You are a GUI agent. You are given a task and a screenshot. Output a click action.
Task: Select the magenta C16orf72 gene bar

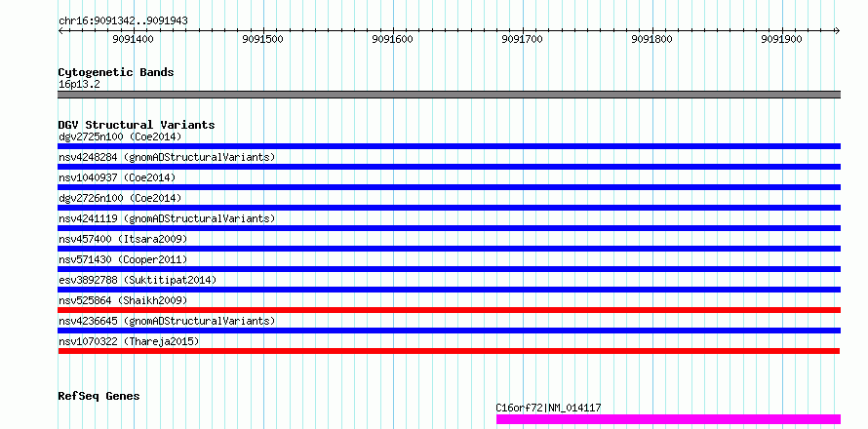[x=668, y=419]
